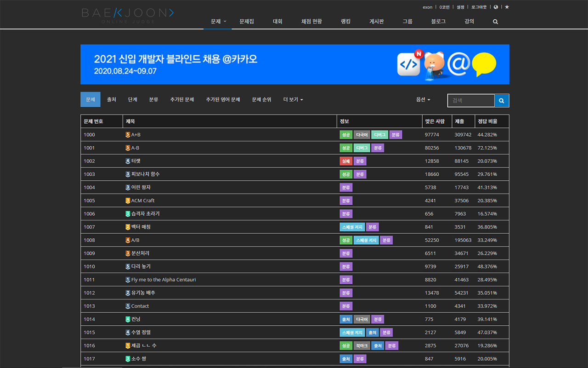
Task: Click the tier badge icon next to 다리 놓기
Action: coord(128,267)
